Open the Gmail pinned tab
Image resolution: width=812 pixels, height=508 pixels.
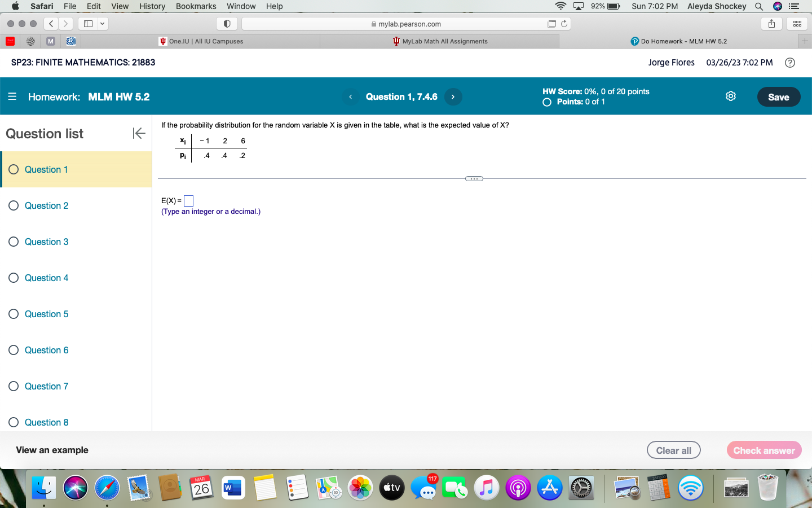tap(51, 41)
